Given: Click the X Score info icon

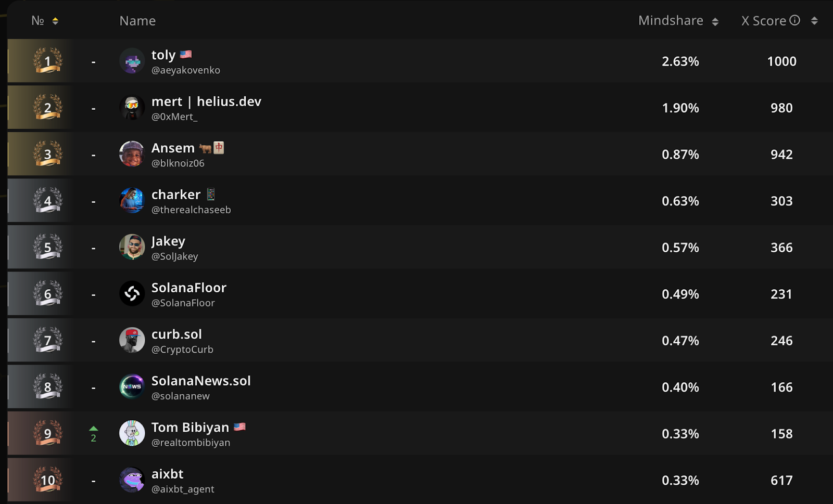Looking at the screenshot, I should coord(794,20).
